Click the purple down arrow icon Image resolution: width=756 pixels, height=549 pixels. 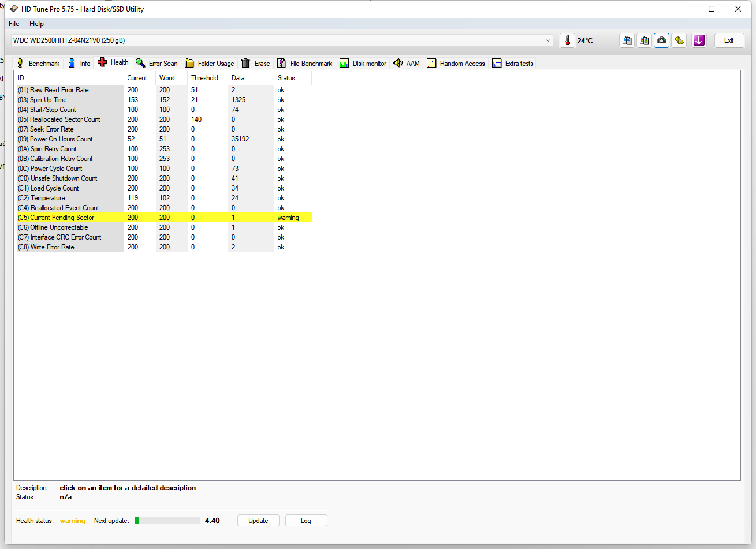699,40
